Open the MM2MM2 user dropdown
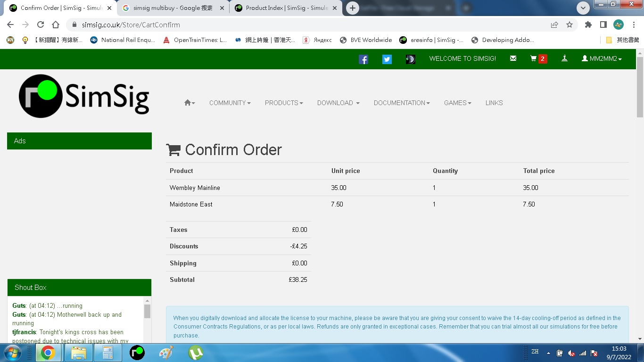Image resolution: width=644 pixels, height=362 pixels. [x=602, y=59]
